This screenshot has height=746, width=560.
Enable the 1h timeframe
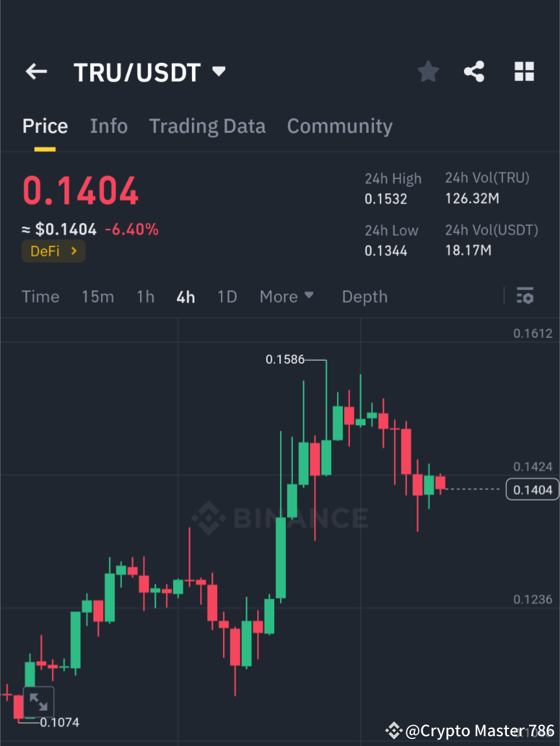[145, 296]
